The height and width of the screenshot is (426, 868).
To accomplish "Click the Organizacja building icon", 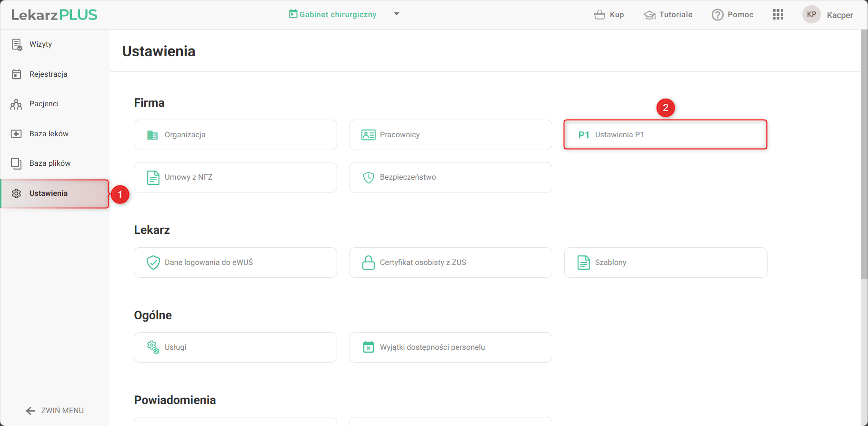I will pyautogui.click(x=152, y=135).
